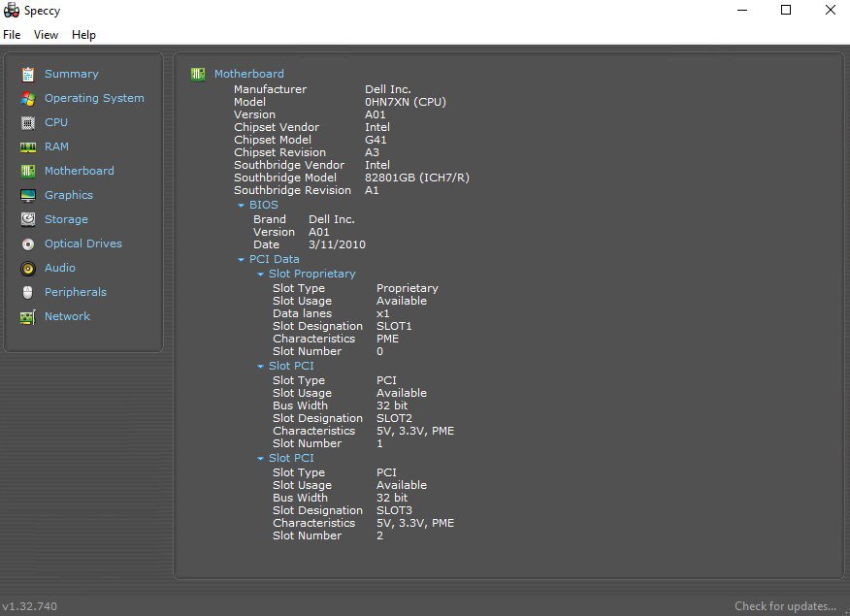850x616 pixels.
Task: Click the Motherboard label in sidebar
Action: 79,171
